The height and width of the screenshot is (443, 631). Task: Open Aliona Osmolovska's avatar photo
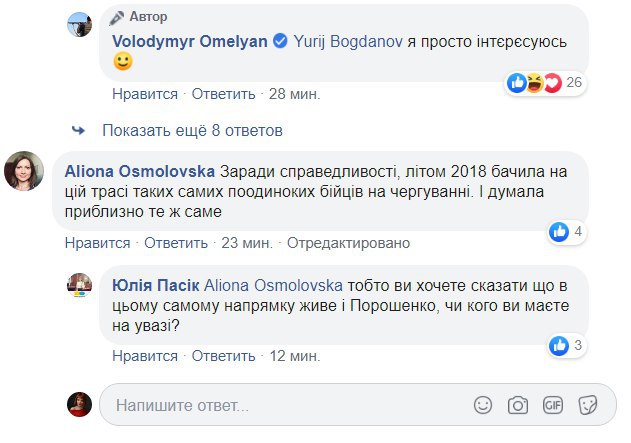coord(25,171)
